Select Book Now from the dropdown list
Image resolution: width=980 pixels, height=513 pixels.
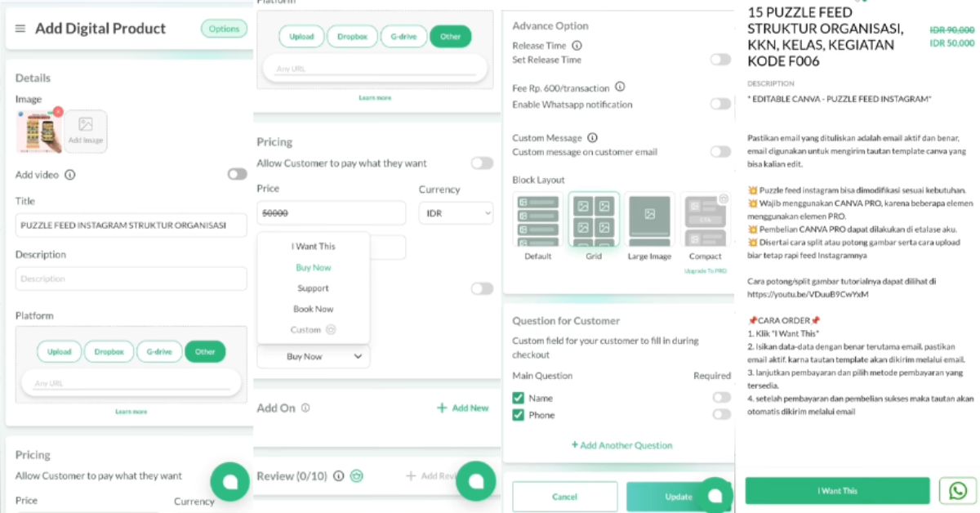click(313, 309)
